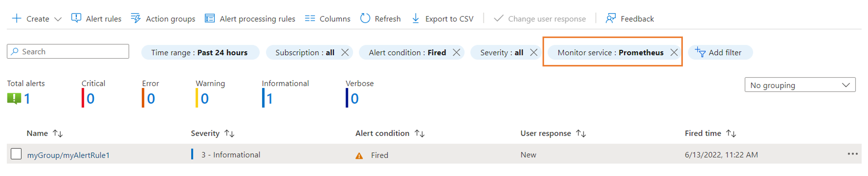Open the Alert rules page
Image resolution: width=868 pixels, height=176 pixels.
click(96, 19)
